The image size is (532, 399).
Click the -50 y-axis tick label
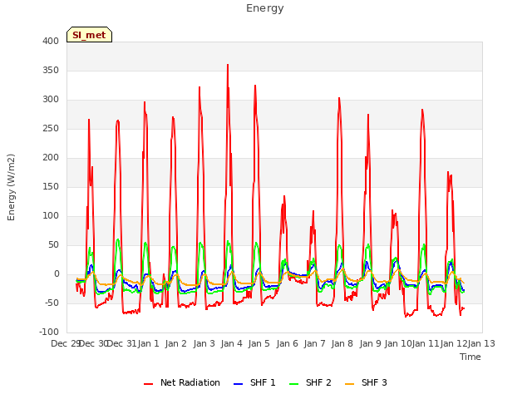pyautogui.click(x=52, y=303)
